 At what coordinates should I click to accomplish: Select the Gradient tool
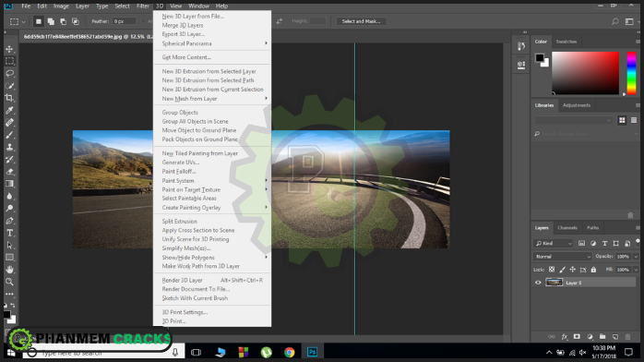pyautogui.click(x=9, y=184)
